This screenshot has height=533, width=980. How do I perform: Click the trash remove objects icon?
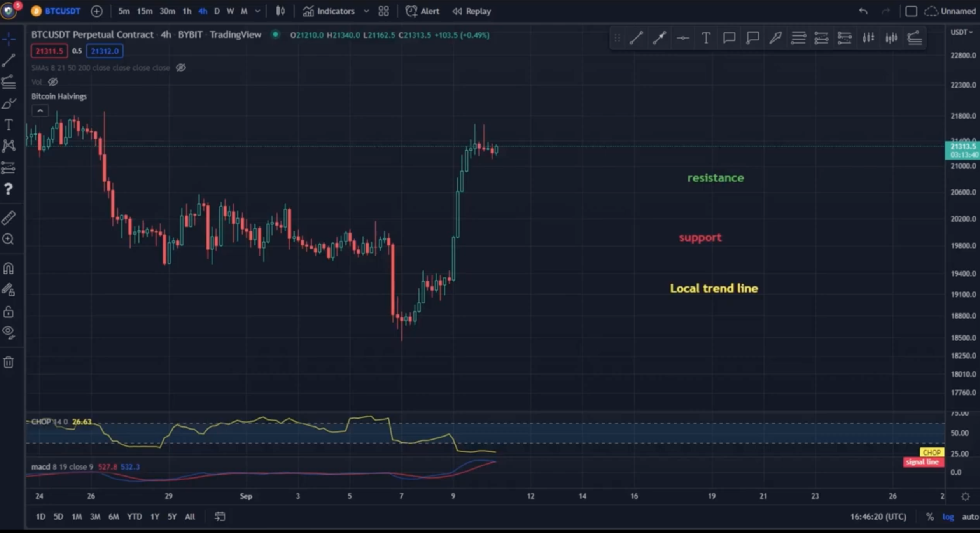point(9,362)
